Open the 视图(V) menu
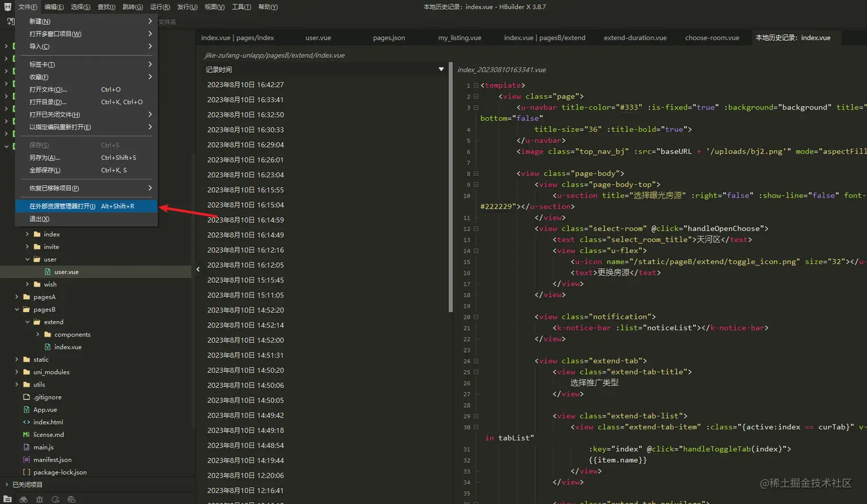The height and width of the screenshot is (504, 867). 214,7
